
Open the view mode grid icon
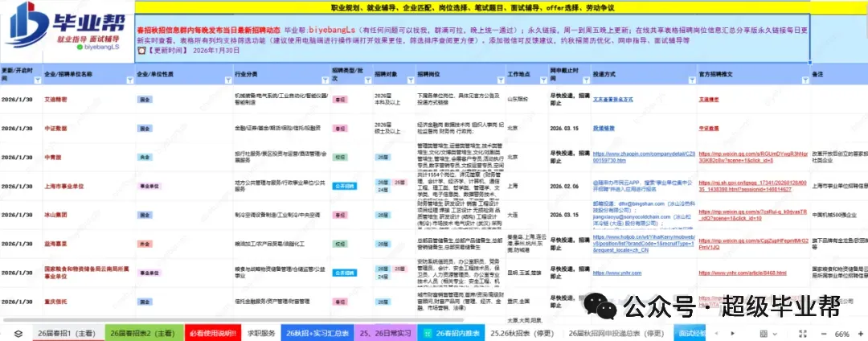[x=764, y=334]
